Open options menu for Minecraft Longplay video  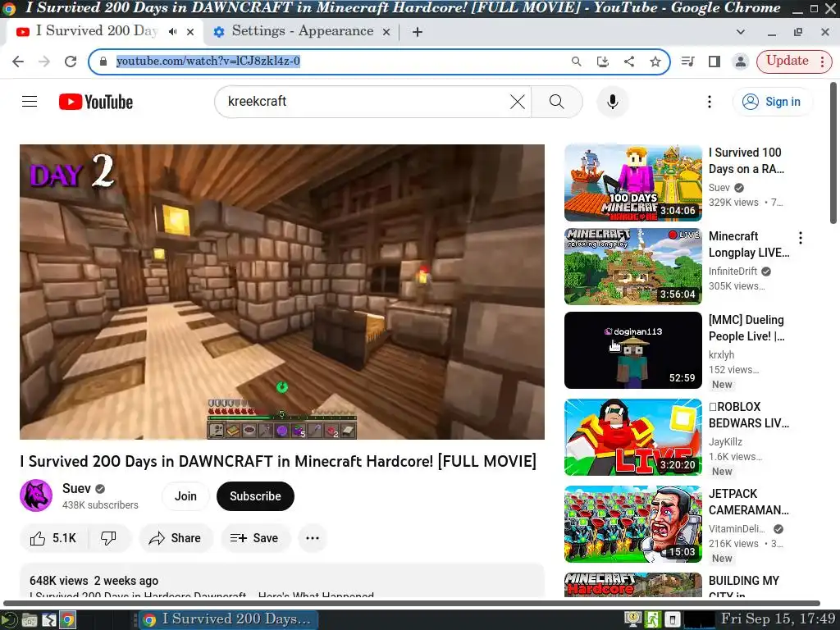[x=801, y=238]
